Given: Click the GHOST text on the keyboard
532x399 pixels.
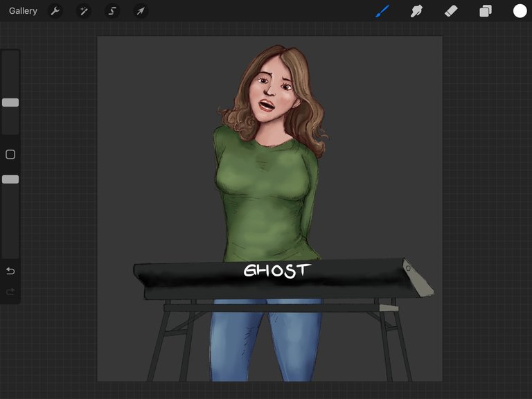Looking at the screenshot, I should click(x=277, y=271).
